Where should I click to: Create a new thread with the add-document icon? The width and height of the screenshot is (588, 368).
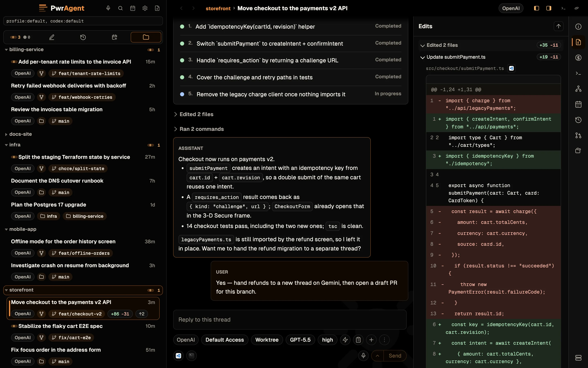[157, 8]
